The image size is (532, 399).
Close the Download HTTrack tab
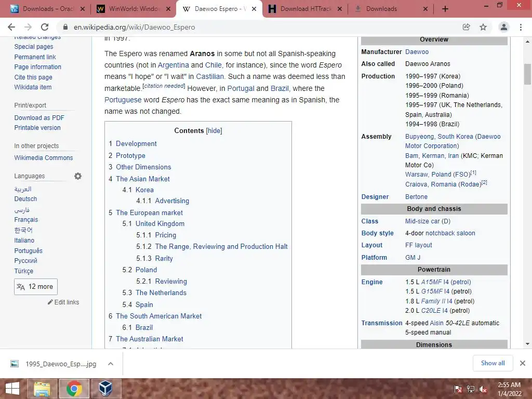[x=340, y=9]
